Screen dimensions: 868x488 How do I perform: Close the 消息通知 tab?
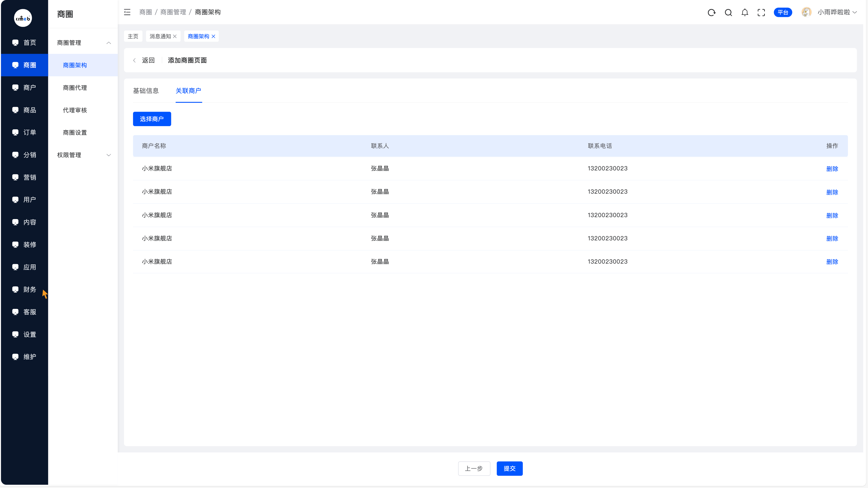175,36
